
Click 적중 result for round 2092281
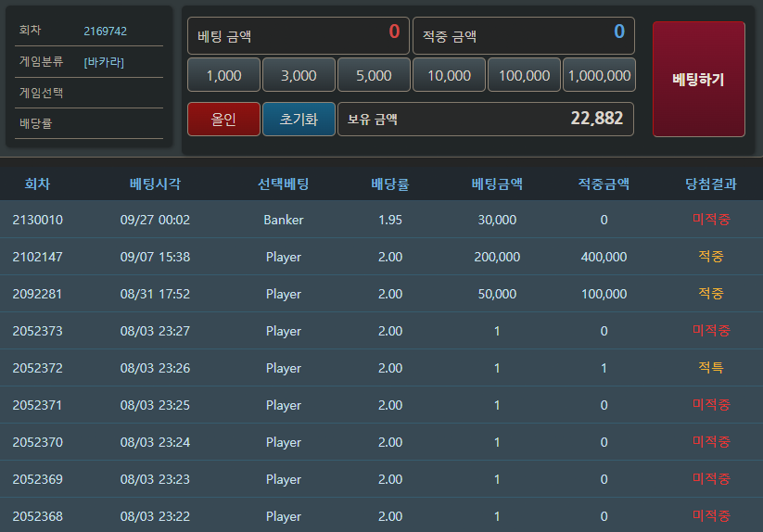pyautogui.click(x=711, y=293)
